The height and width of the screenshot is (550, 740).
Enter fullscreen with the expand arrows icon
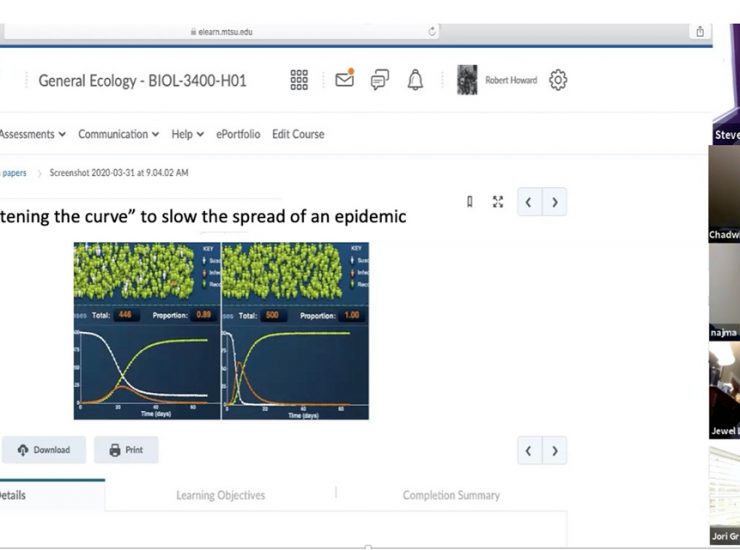click(498, 202)
